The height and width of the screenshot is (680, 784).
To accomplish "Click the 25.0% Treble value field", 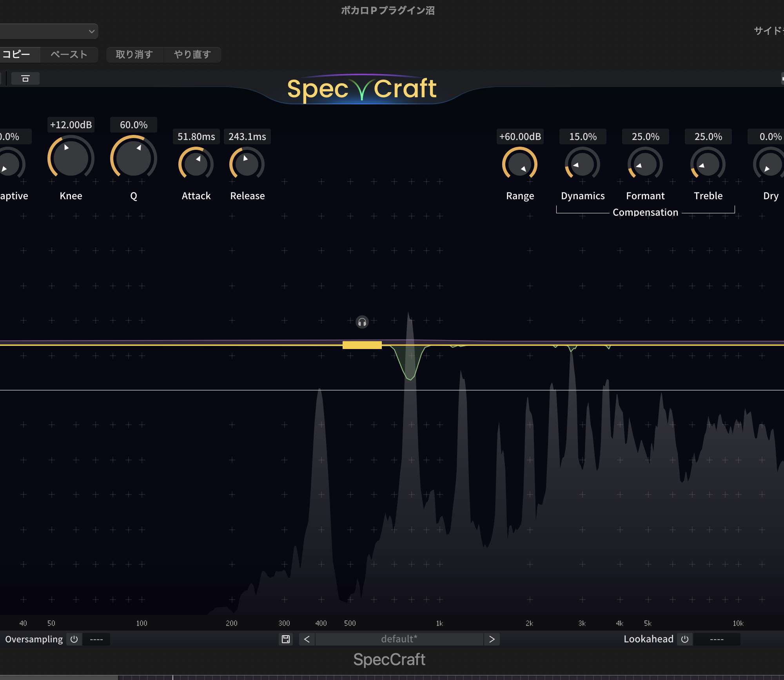I will click(x=708, y=136).
